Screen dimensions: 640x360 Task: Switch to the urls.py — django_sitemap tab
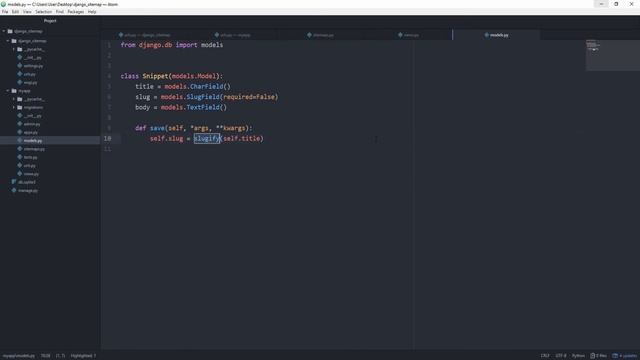pos(144,35)
